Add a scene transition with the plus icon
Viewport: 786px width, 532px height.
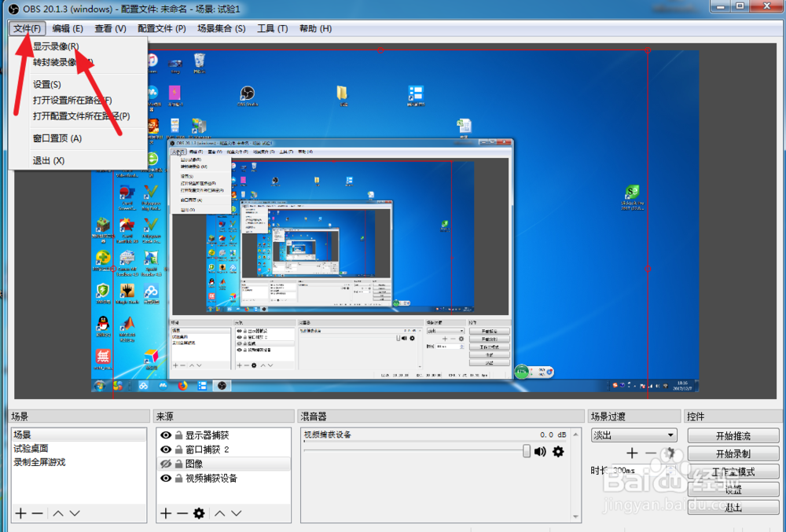[x=632, y=453]
